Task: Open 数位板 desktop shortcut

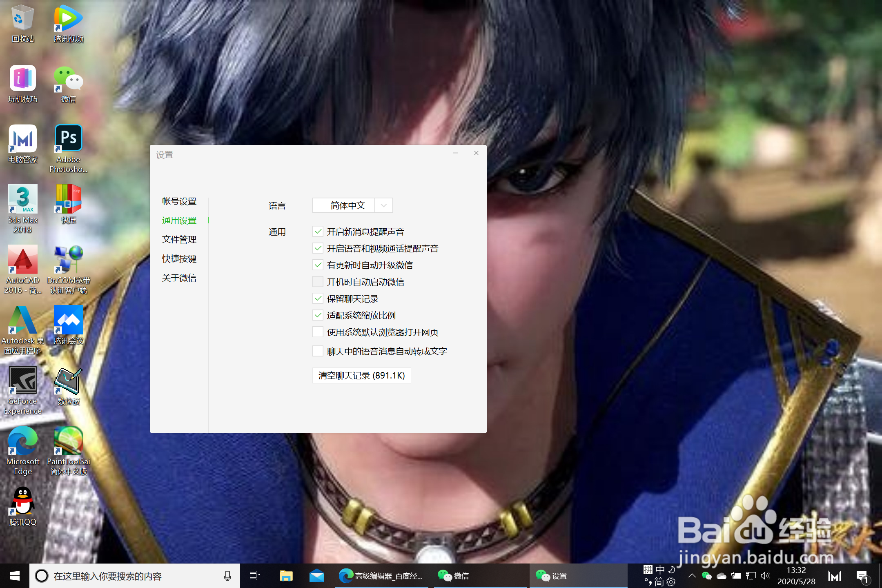Action: pos(69,386)
